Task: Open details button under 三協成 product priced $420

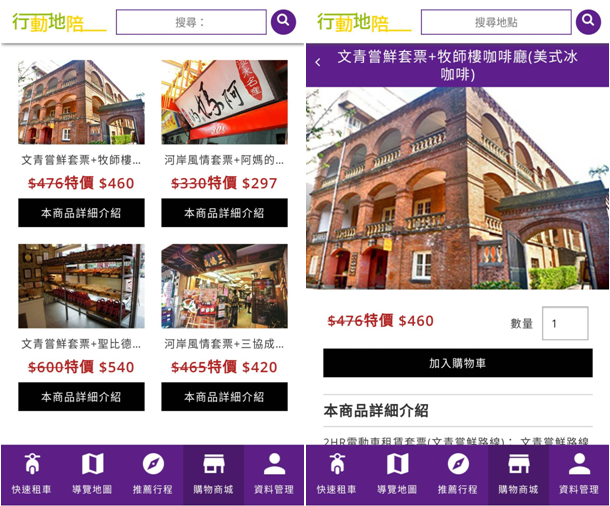Action: [224, 397]
